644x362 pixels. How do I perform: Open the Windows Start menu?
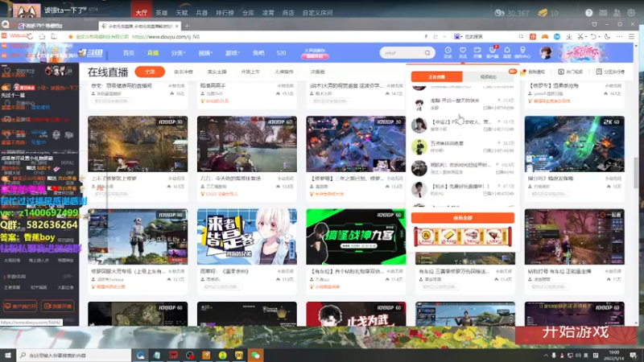8,355
